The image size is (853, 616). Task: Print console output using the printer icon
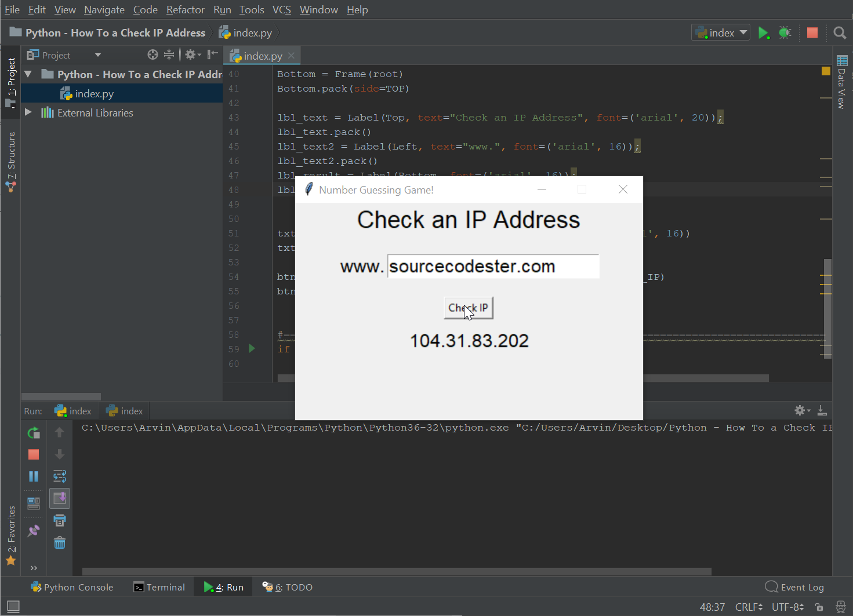[60, 520]
